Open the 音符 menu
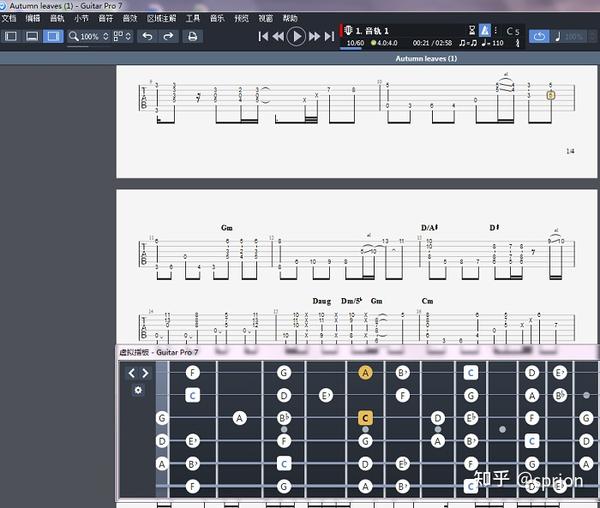 (x=106, y=18)
